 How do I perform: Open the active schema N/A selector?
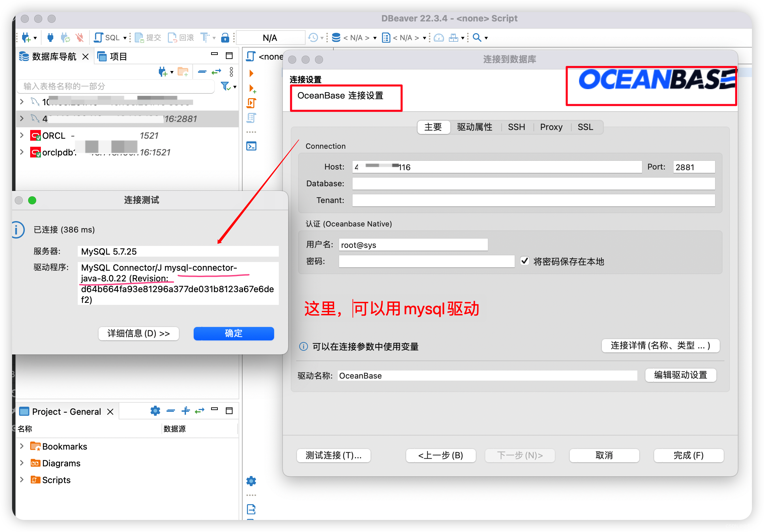click(x=403, y=38)
